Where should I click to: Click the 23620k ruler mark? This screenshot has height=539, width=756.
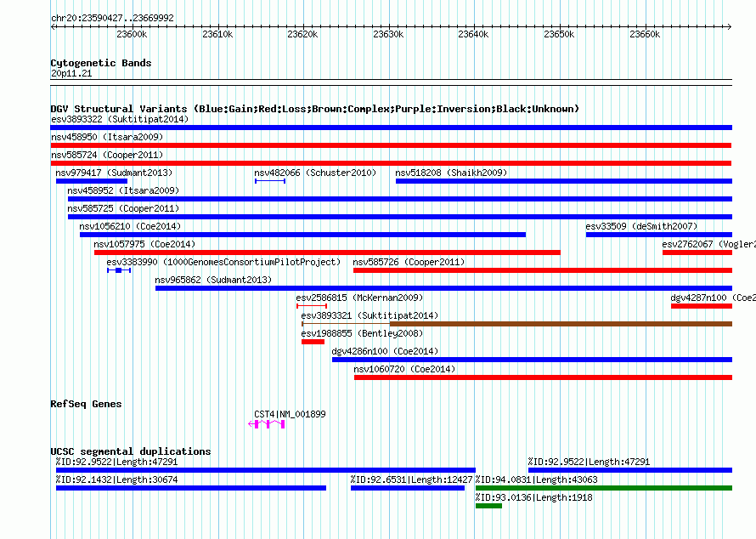[x=302, y=34]
